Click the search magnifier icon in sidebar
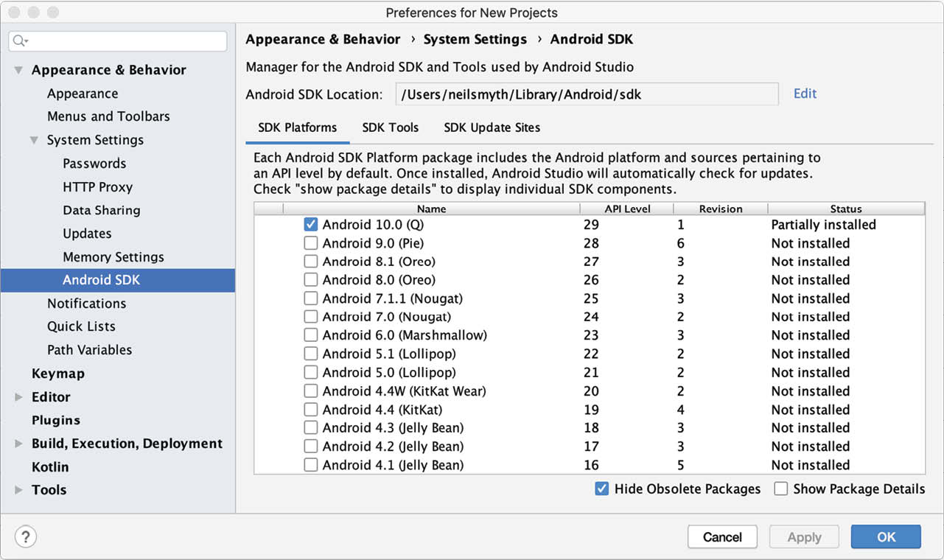The image size is (944, 560). [20, 41]
